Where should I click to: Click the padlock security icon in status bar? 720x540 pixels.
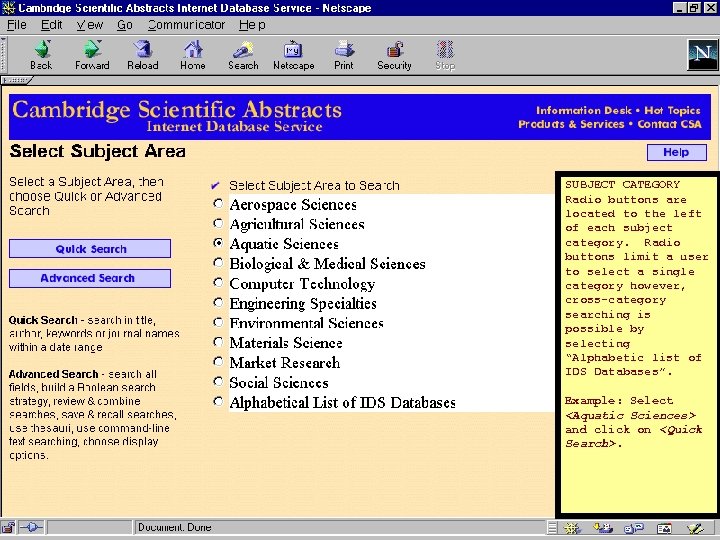coord(8,528)
